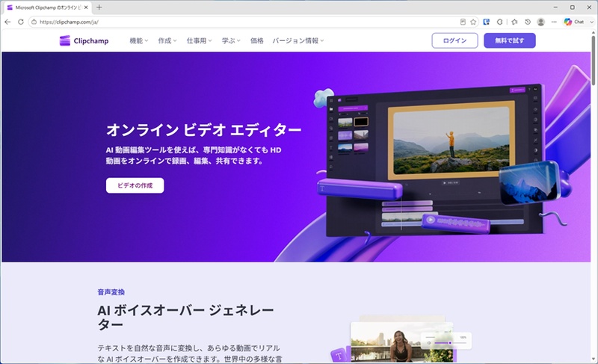Click the ビデオの作成 button

[x=135, y=185]
